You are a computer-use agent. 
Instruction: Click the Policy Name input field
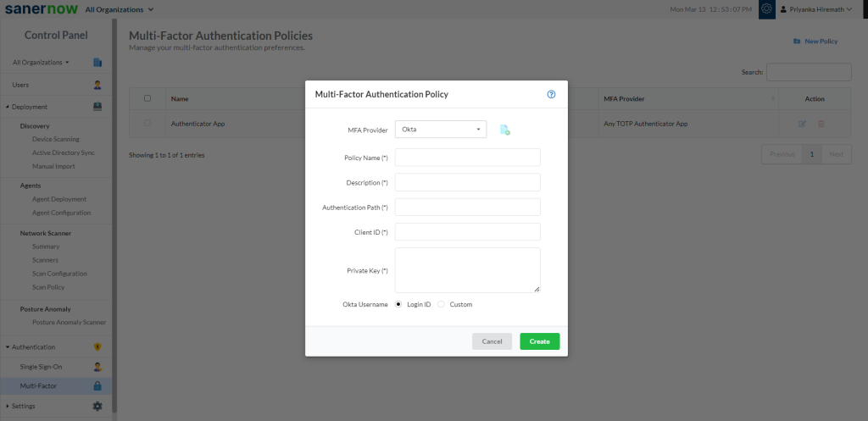tap(467, 158)
